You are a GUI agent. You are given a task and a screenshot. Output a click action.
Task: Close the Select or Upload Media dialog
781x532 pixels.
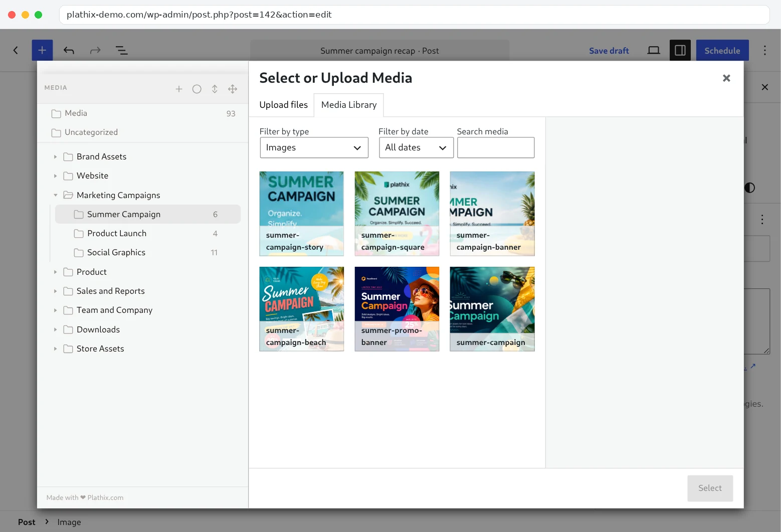tap(726, 78)
